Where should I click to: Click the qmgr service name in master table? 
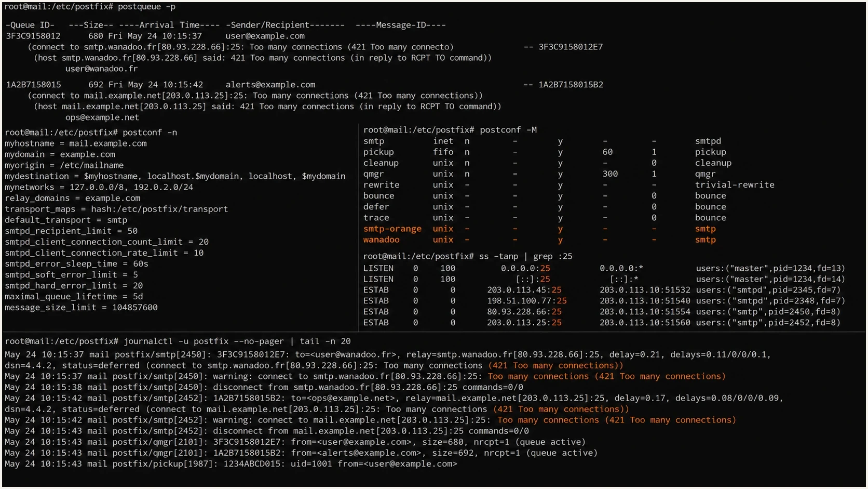click(373, 174)
